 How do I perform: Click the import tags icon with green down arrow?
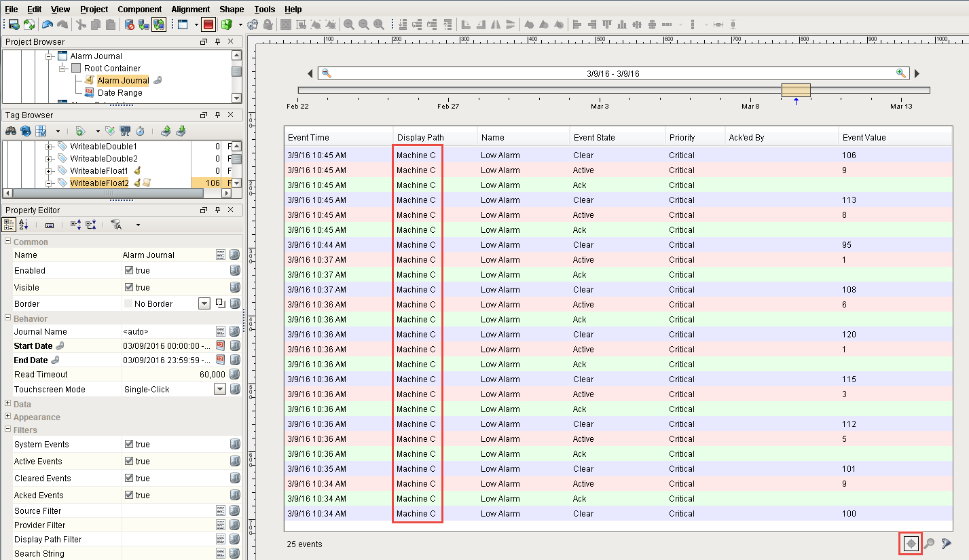point(181,131)
